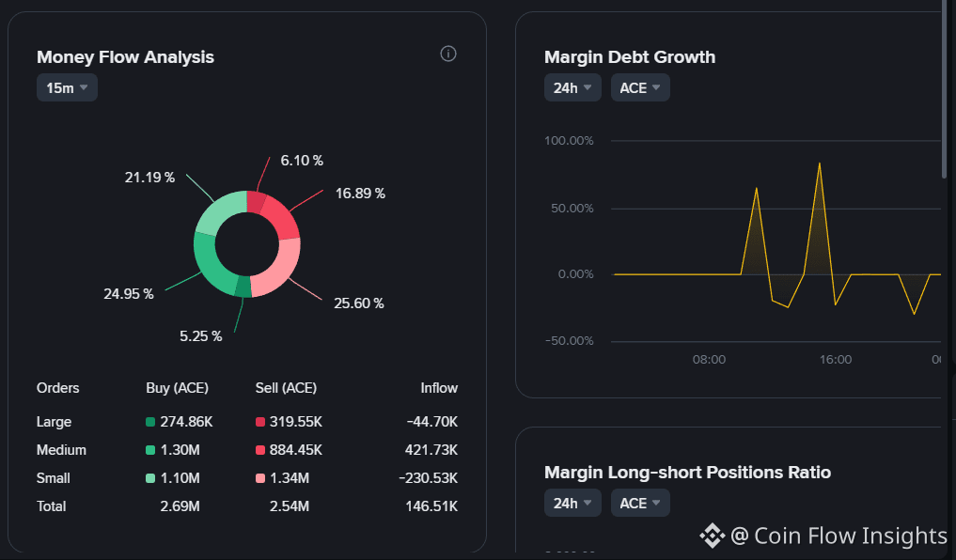Viewport: 956px width, 560px height.
Task: Click the Total row label
Action: click(51, 506)
